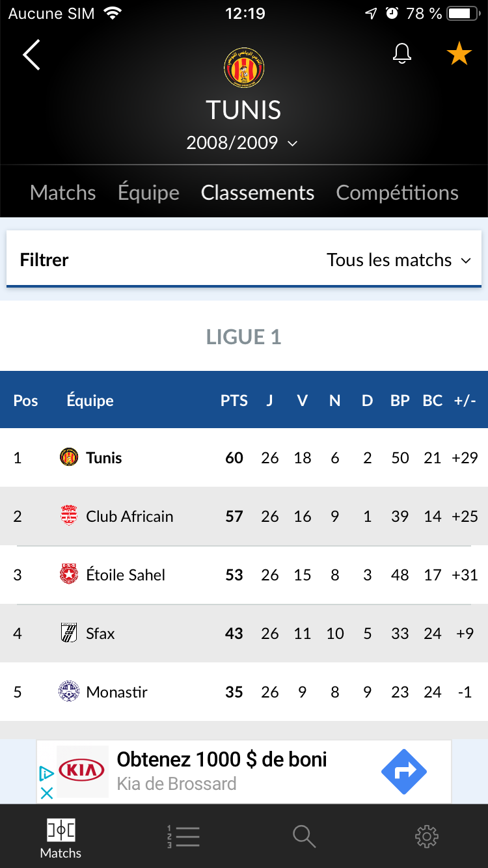Tap the blue arrow on Kia ad
This screenshot has width=488, height=868.
(403, 772)
